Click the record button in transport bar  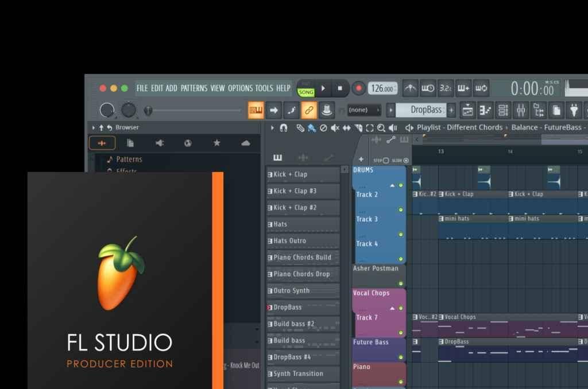pos(359,88)
